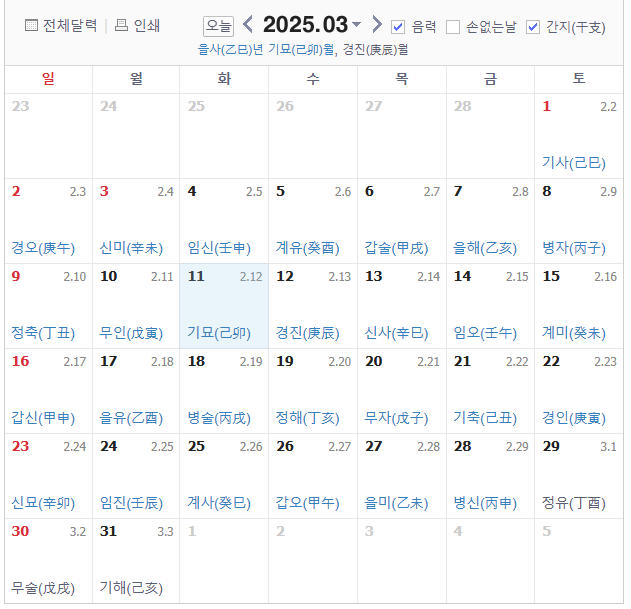The width and height of the screenshot is (631, 609).
Task: Go to next month arrow
Action: pyautogui.click(x=376, y=25)
